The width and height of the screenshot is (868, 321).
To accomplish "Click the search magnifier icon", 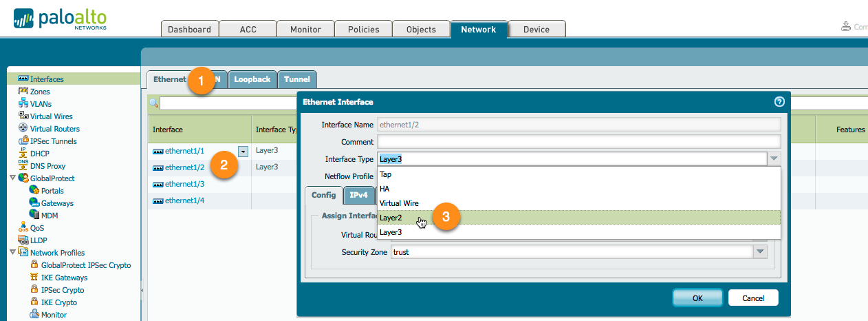I will point(154,103).
